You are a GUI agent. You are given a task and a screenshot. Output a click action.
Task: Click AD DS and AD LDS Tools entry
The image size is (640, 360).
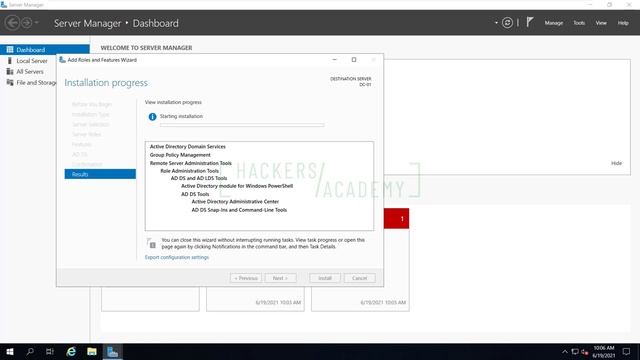pyautogui.click(x=199, y=178)
